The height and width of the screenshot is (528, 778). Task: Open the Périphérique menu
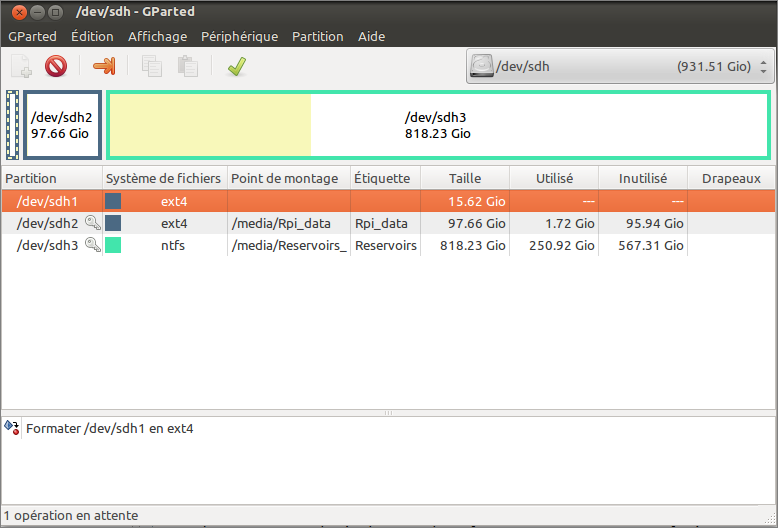(x=239, y=36)
